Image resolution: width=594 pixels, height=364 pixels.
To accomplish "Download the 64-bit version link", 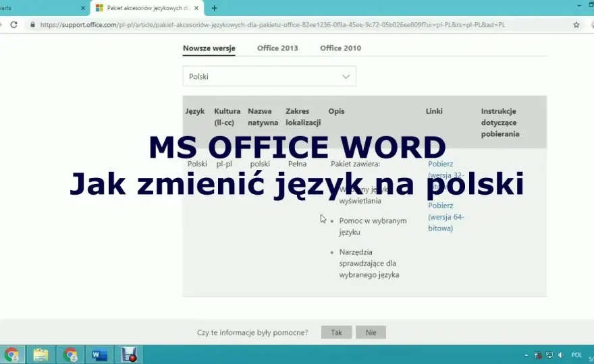I will tap(446, 217).
